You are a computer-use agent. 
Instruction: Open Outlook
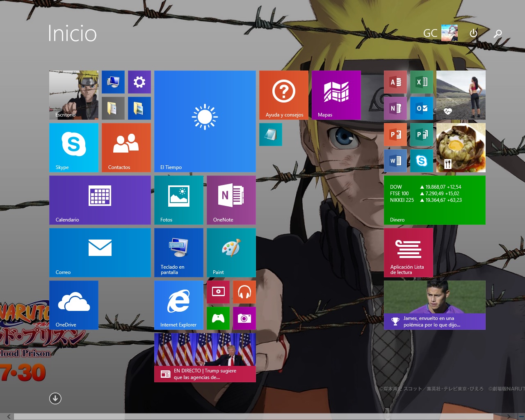click(421, 108)
